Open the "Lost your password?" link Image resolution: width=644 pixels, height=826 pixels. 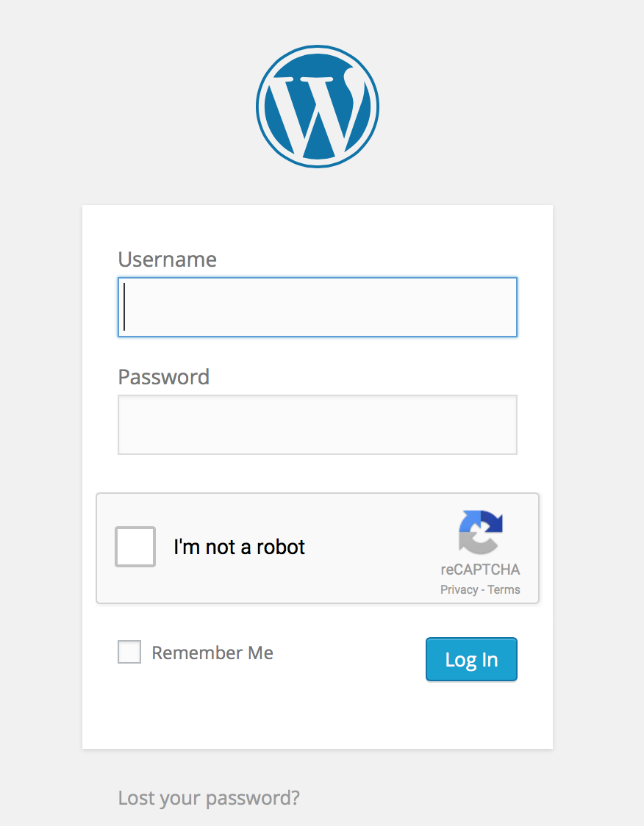click(209, 798)
